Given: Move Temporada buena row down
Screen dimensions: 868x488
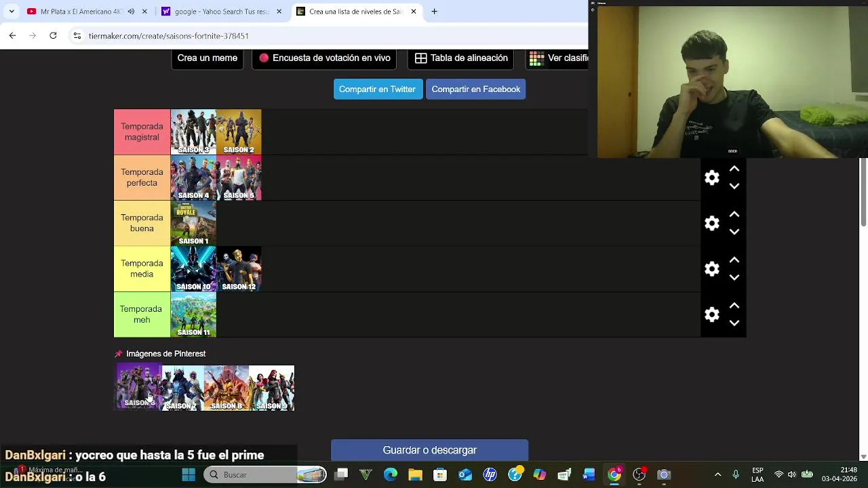Looking at the screenshot, I should tap(734, 232).
